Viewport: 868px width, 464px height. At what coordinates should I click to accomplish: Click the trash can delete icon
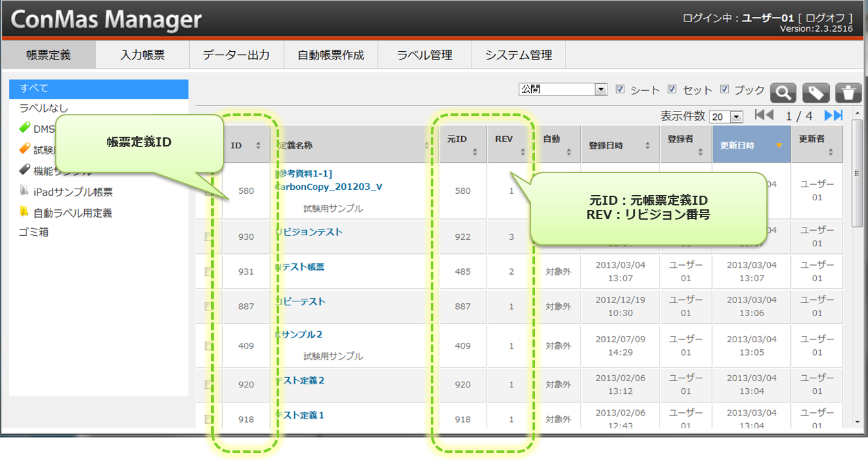point(848,93)
